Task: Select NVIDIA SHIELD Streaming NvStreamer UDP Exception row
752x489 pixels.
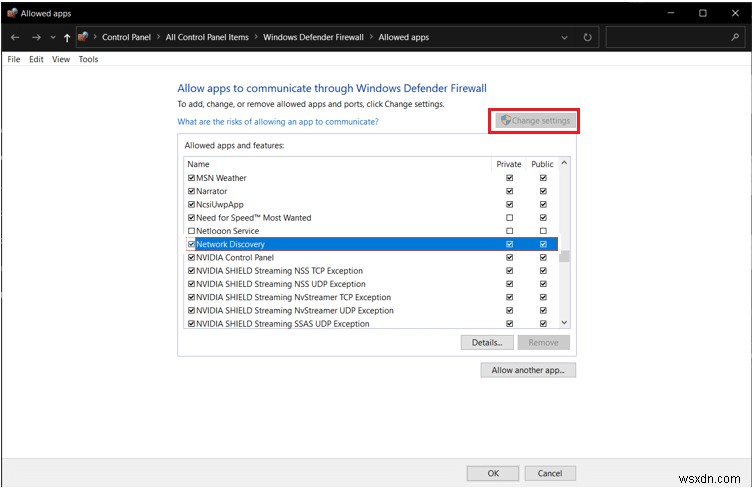Action: (x=372, y=311)
